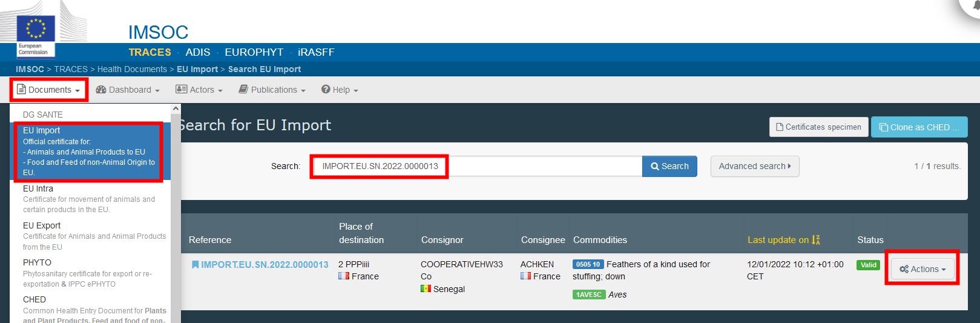Click the blue Search button
980x323 pixels.
[669, 166]
